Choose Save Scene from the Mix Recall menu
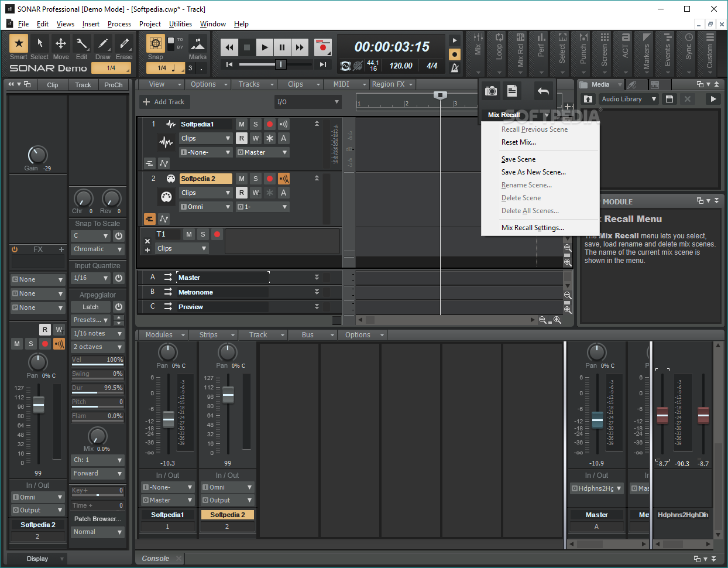 point(518,159)
